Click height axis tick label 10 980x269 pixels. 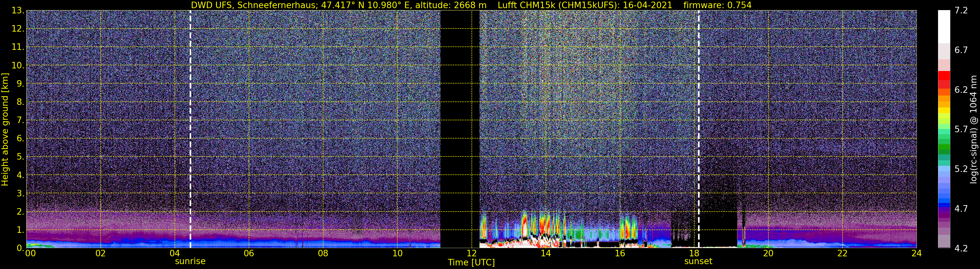coord(18,65)
